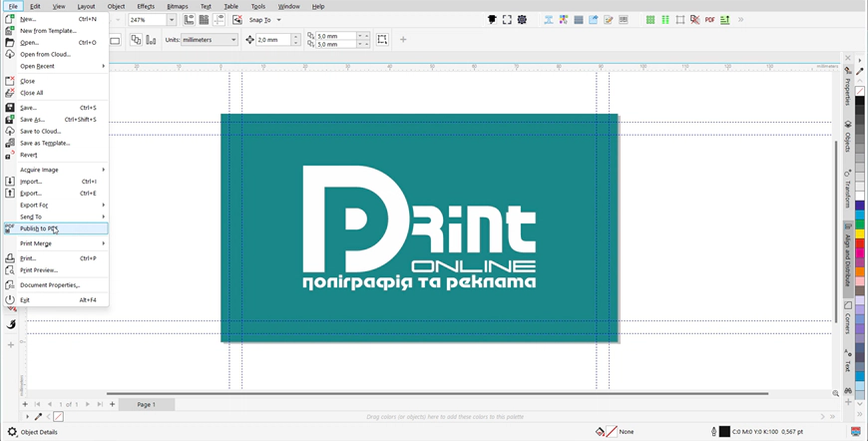Click the Show rulers toolbar icon
The width and height of the screenshot is (868, 441).
tap(190, 20)
